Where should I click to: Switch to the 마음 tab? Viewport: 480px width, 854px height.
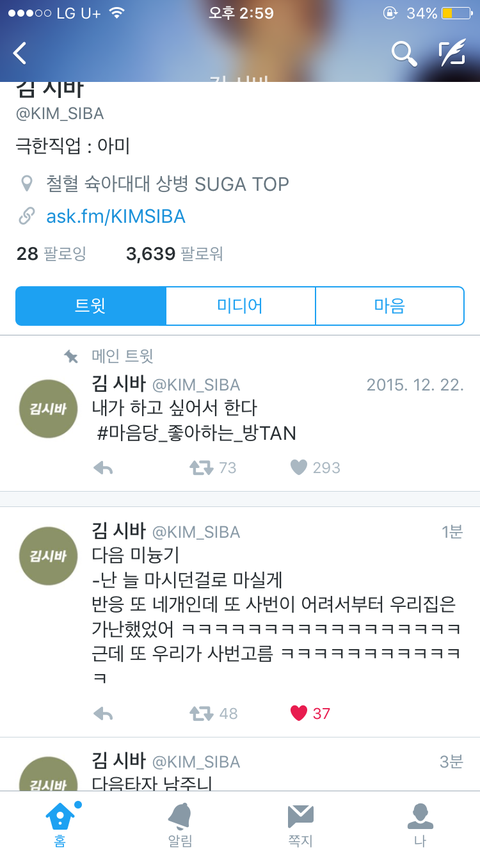coord(390,306)
